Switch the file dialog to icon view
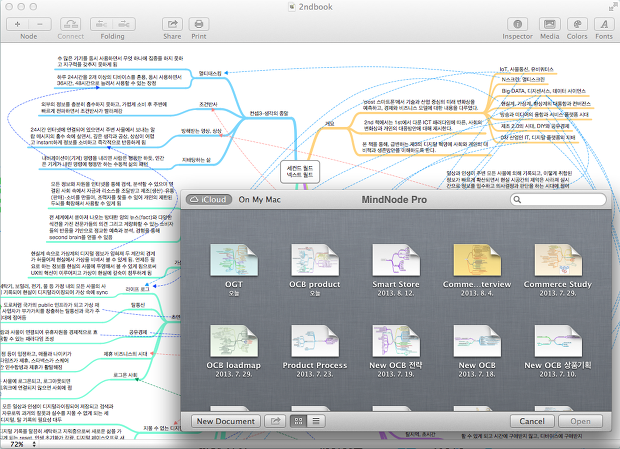Screen dimensions: 620x449 [297, 421]
